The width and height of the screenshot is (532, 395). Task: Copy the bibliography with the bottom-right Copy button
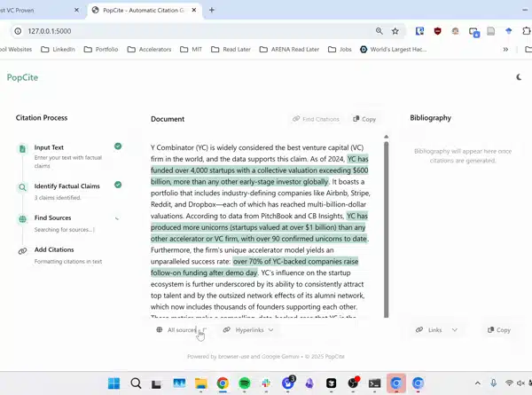coord(498,330)
